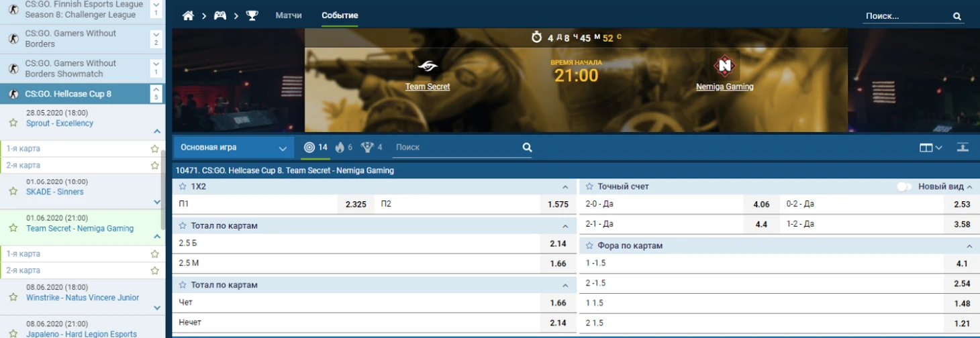Viewport: 980px width, 338px height.
Task: Open the SKADE - Sinners match
Action: (x=55, y=192)
